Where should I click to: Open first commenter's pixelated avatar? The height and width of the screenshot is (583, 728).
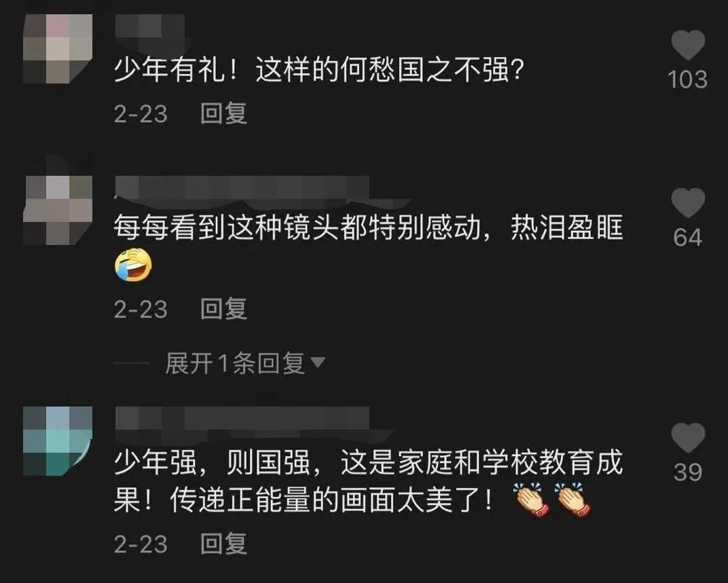coord(58,49)
